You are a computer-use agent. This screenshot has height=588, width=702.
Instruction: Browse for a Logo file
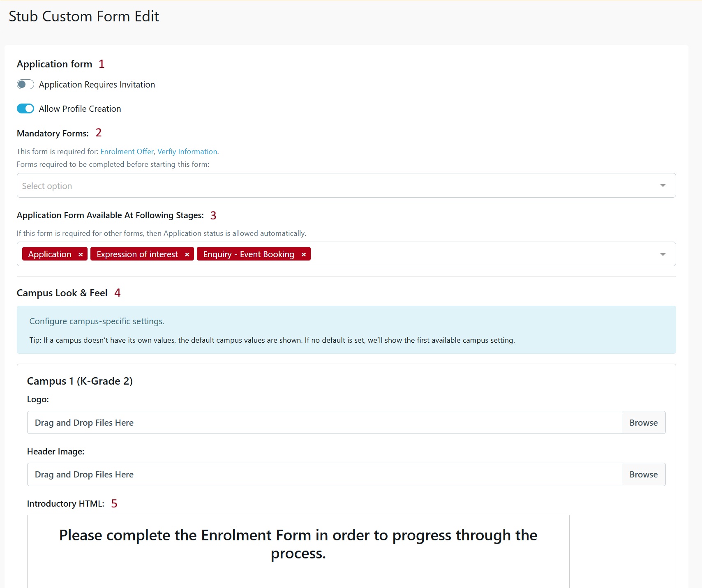[x=643, y=422]
